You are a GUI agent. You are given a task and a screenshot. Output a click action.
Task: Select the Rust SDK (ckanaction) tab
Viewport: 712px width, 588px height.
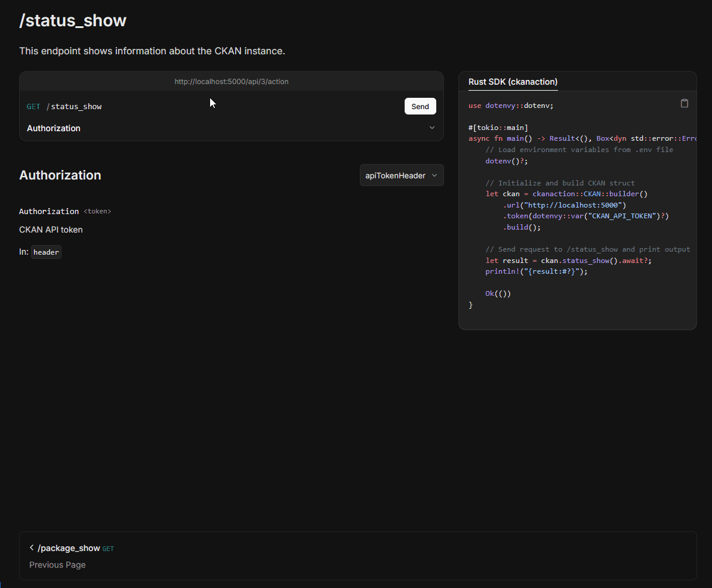click(x=513, y=82)
